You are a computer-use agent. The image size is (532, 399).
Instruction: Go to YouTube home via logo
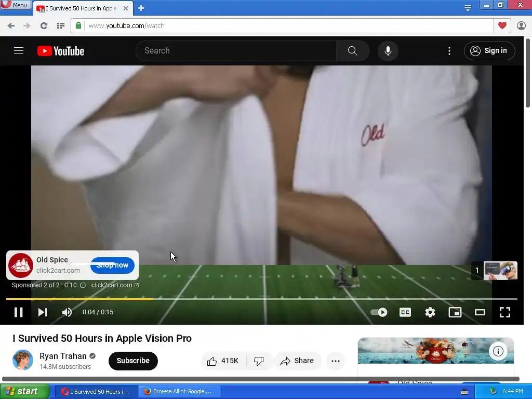(61, 51)
